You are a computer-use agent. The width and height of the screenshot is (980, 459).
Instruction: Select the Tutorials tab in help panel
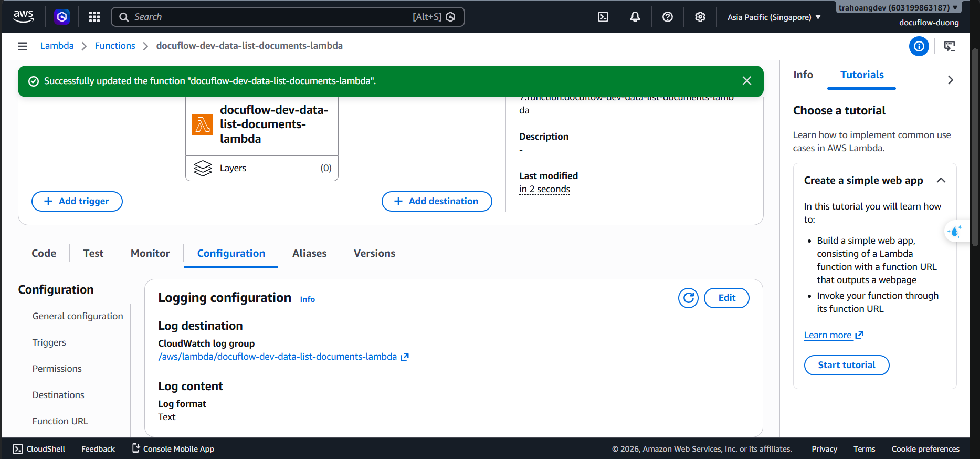(862, 75)
